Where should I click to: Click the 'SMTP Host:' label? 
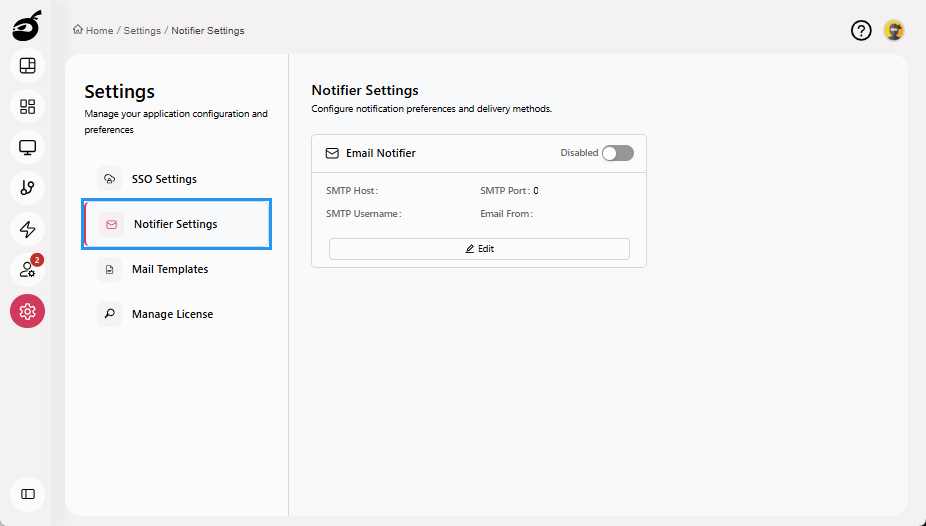click(352, 191)
